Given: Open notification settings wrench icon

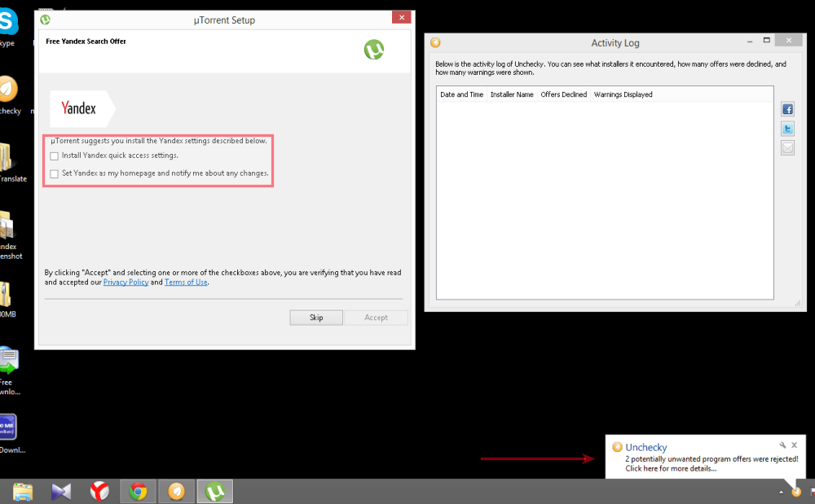Looking at the screenshot, I should tap(782, 445).
